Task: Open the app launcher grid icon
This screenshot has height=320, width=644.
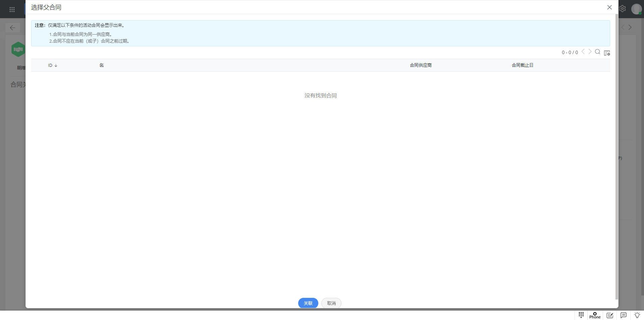Action: [x=12, y=9]
